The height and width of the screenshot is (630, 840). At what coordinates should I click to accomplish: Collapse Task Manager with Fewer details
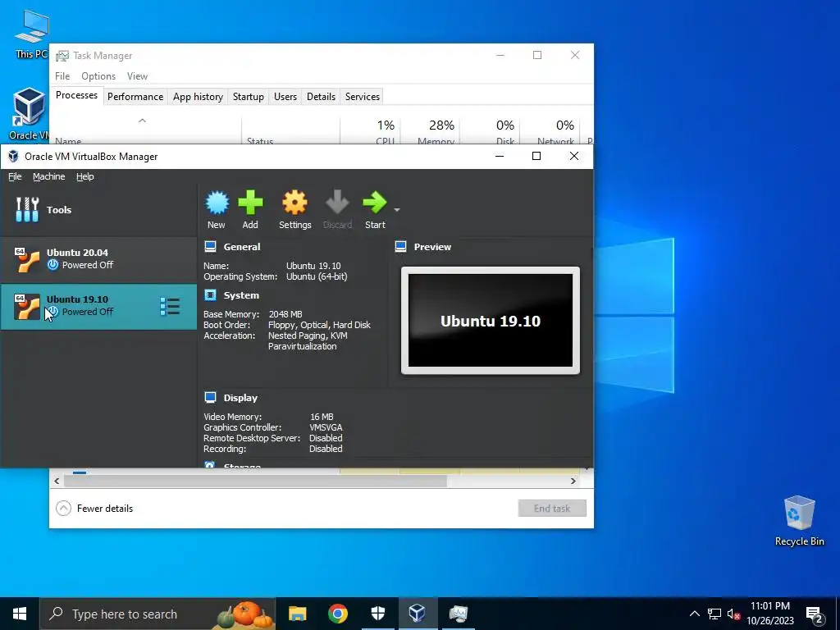tap(94, 509)
